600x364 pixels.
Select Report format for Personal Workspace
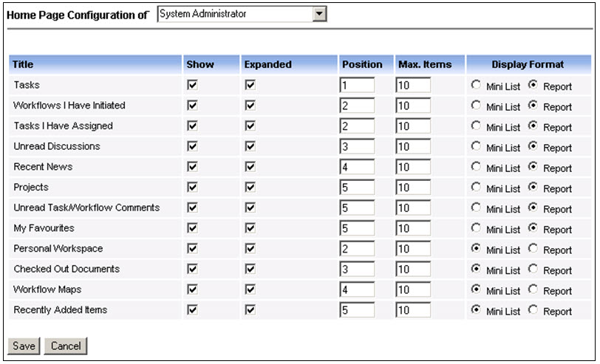point(533,248)
